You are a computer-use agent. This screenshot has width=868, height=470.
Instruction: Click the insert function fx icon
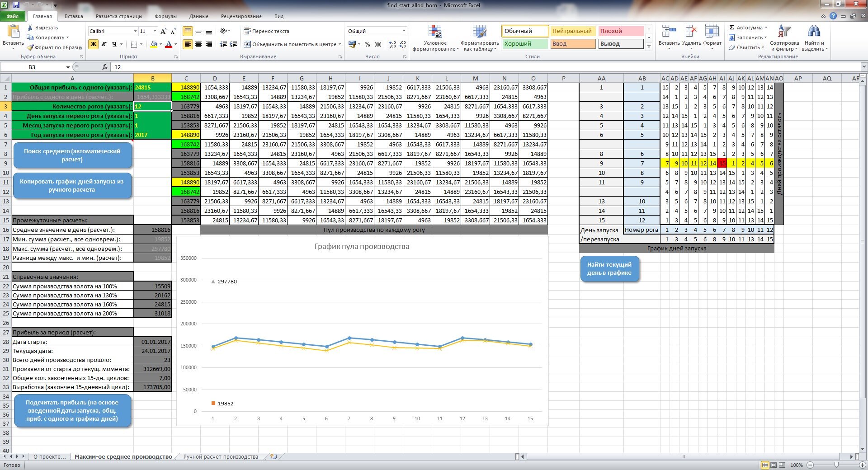105,67
